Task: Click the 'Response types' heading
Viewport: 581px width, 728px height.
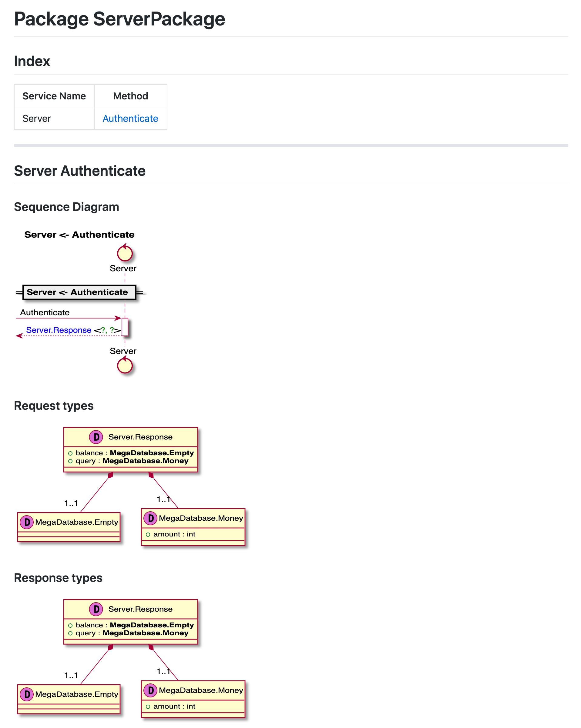Action: (x=58, y=578)
